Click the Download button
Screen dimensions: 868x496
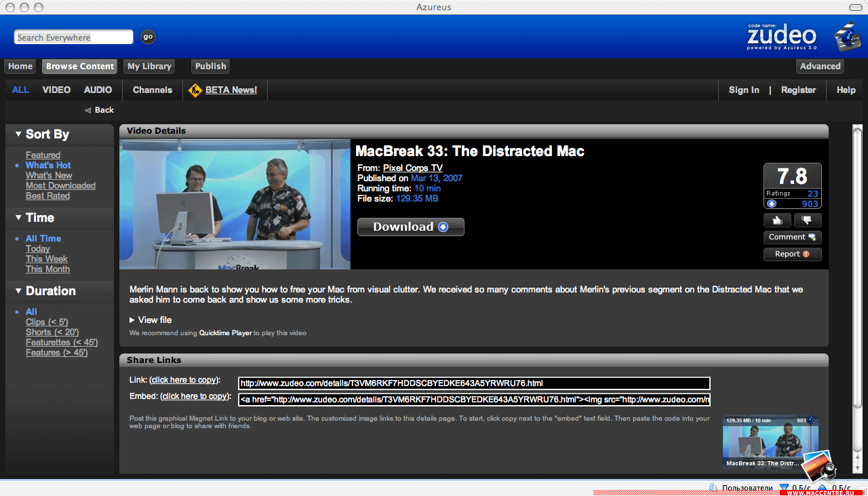point(411,227)
